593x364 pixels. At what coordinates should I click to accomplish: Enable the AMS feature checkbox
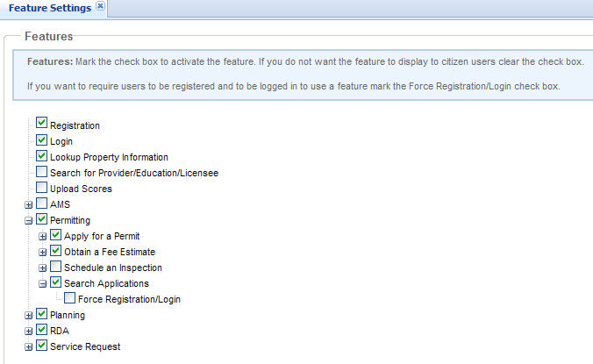point(41,203)
